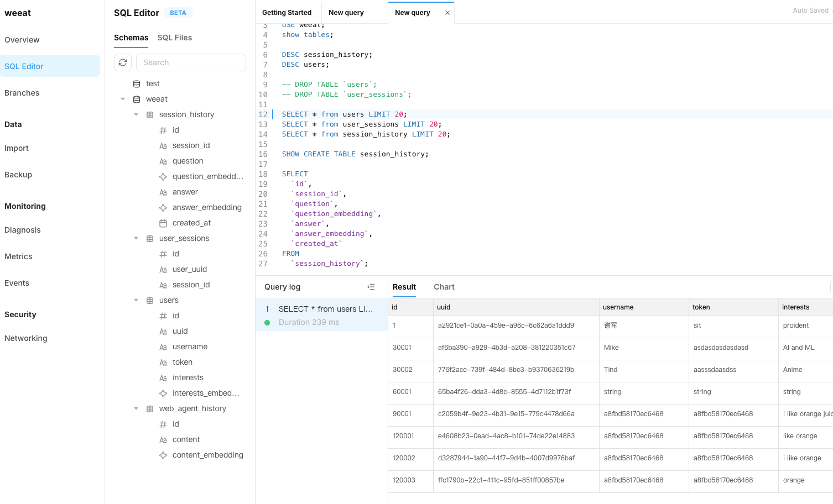
Task: Collapse the users table node
Action: tap(136, 301)
